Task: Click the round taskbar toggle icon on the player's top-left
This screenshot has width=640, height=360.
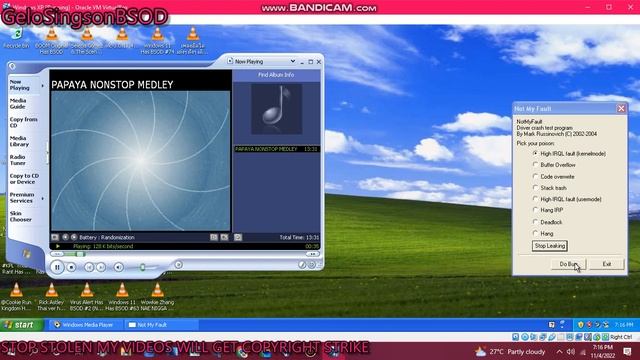Action: coord(12,66)
